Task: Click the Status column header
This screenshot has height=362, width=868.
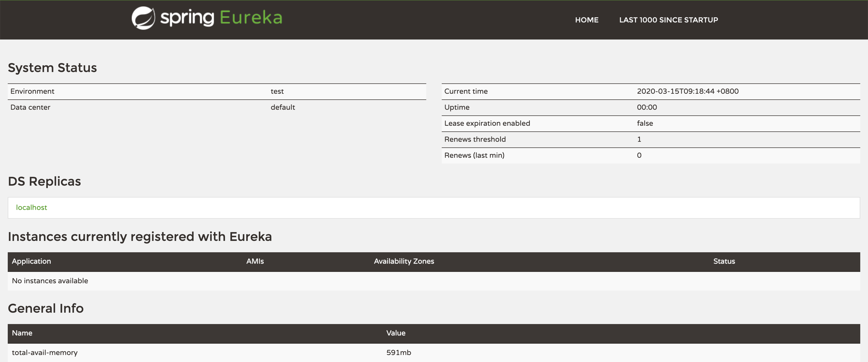Action: pos(724,261)
